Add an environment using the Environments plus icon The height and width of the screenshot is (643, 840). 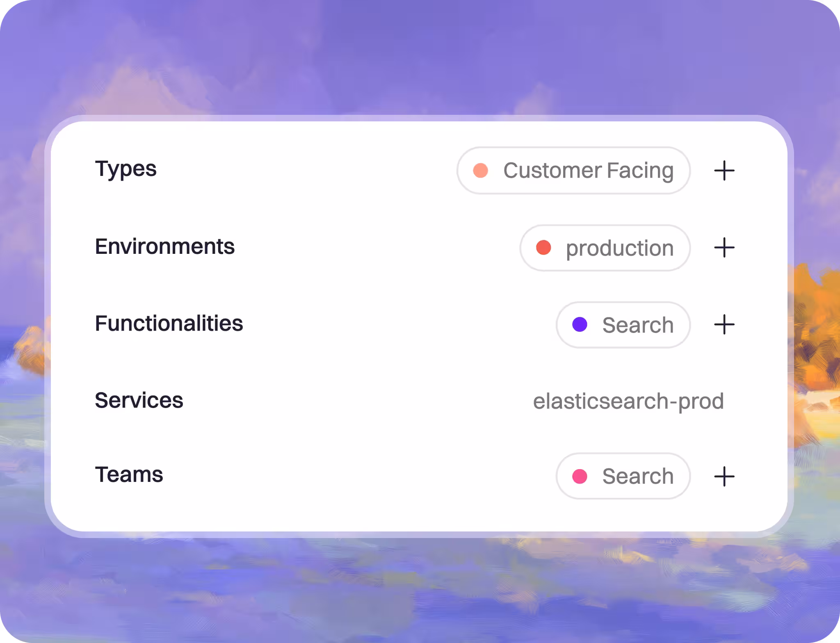pos(724,248)
